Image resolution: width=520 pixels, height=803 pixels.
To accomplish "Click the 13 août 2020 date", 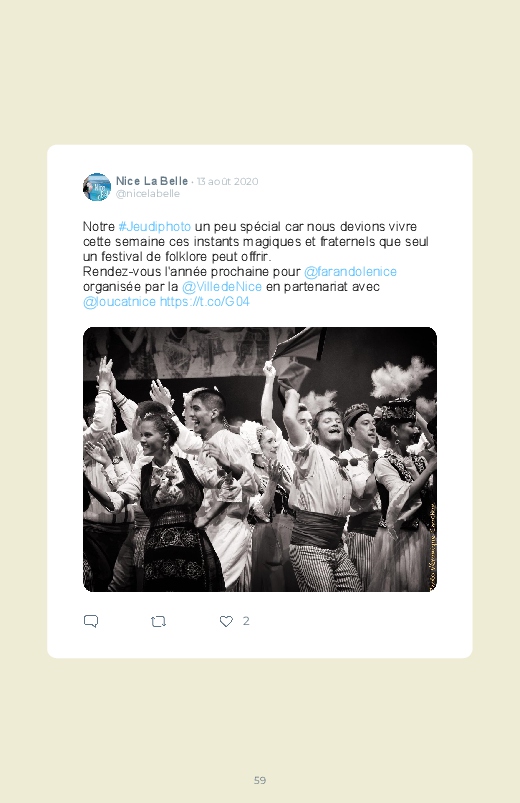I will tap(227, 181).
